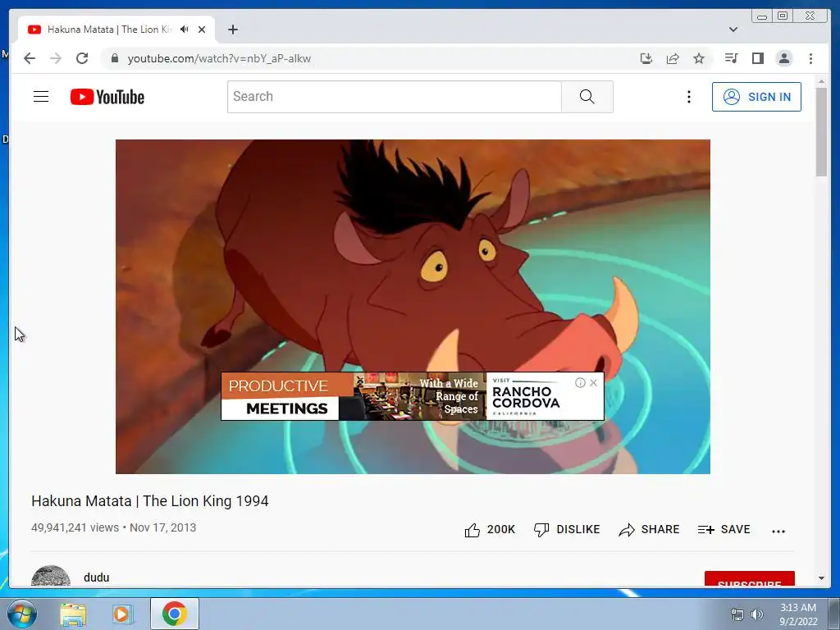
Task: Open the taskbar clock showing 3:13 AM
Action: pyautogui.click(x=798, y=614)
